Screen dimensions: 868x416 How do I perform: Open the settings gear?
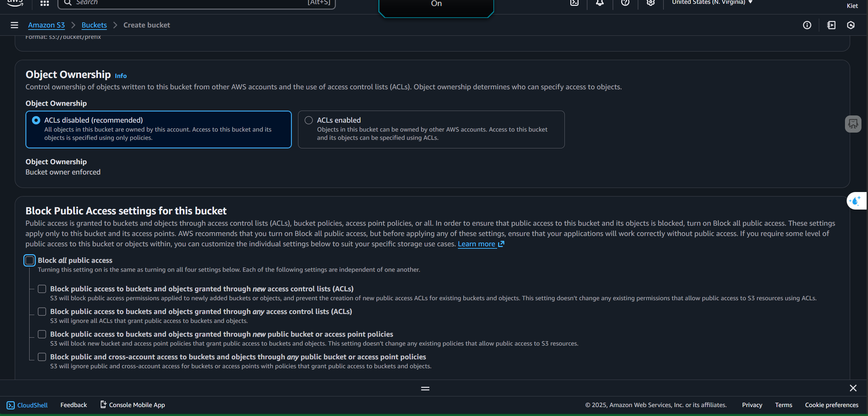tap(650, 3)
